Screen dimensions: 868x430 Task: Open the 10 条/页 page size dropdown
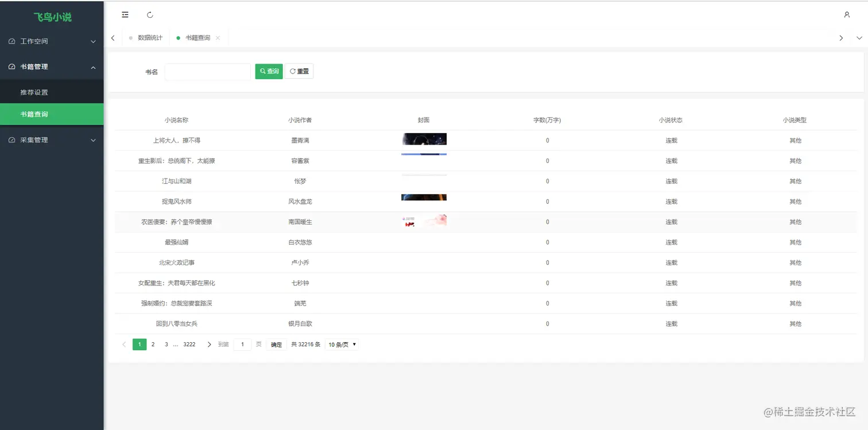[x=342, y=344]
